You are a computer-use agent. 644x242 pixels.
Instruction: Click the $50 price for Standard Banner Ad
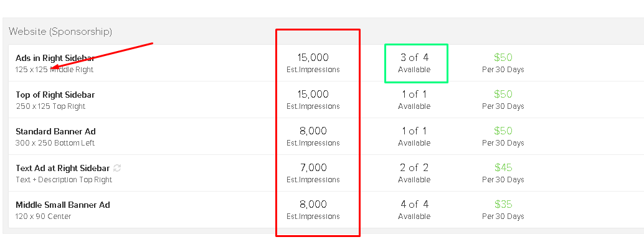tap(503, 131)
